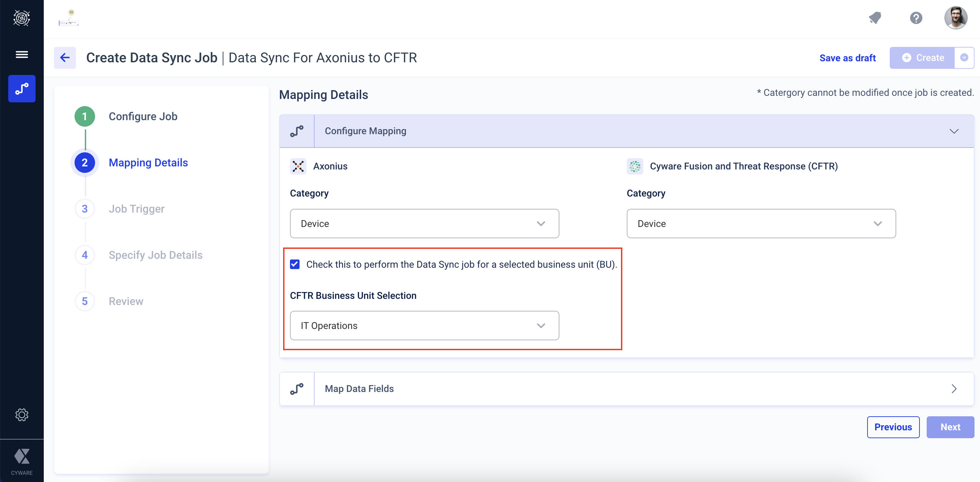Viewport: 980px width, 482px height.
Task: Select the Job Trigger step
Action: click(136, 208)
